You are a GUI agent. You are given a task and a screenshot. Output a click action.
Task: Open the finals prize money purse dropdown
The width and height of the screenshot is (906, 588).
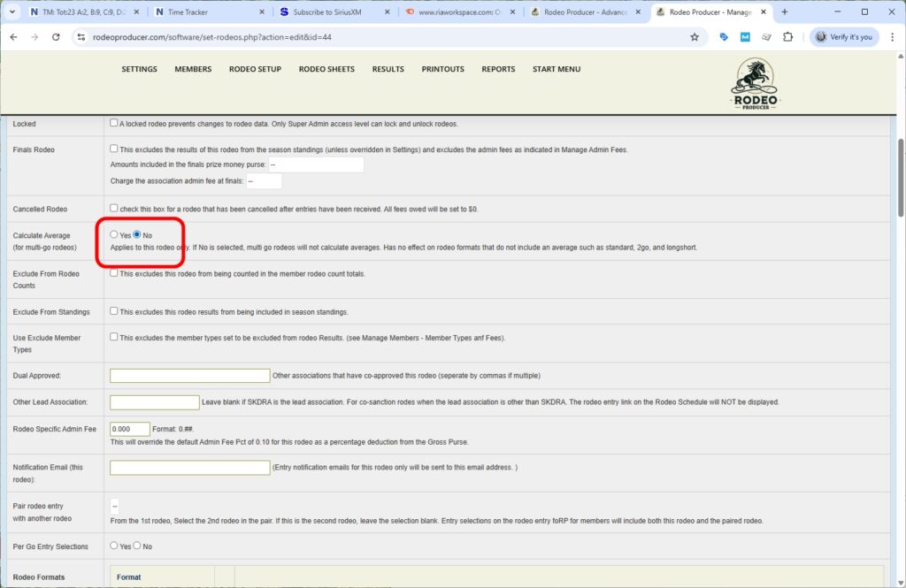pyautogui.click(x=316, y=165)
